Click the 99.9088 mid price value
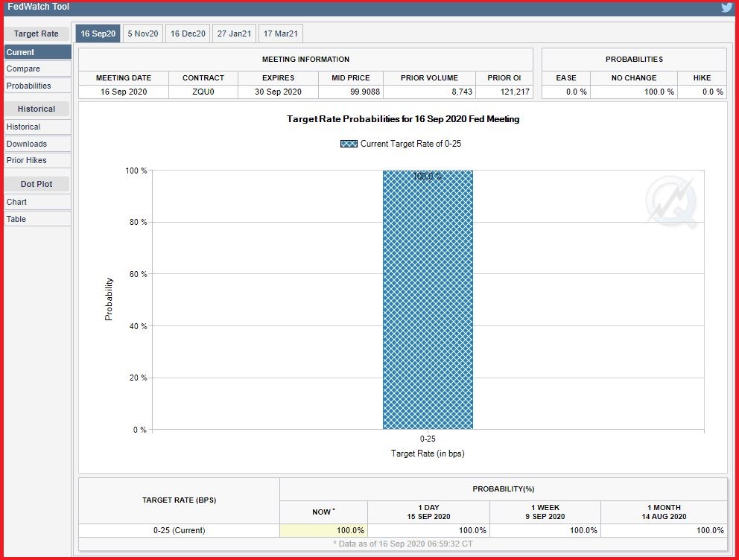This screenshot has width=739, height=560. click(x=365, y=92)
